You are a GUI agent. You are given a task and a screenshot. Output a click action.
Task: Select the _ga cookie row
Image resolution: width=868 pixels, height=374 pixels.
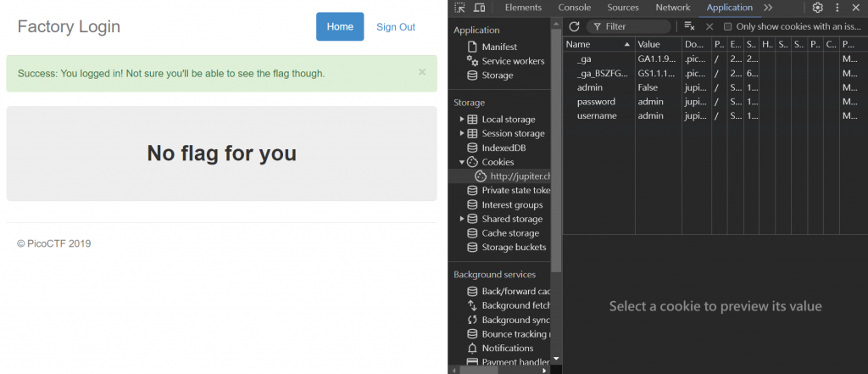(x=715, y=59)
